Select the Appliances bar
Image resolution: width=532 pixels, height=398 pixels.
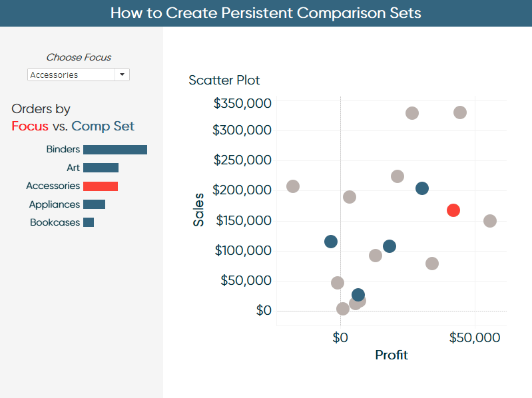click(x=95, y=204)
